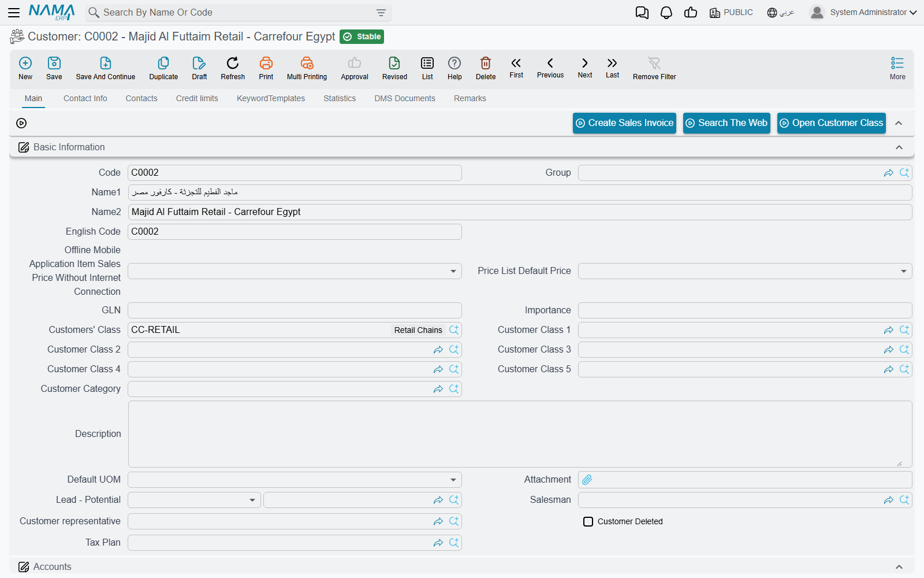Image resolution: width=924 pixels, height=578 pixels.
Task: Switch to the Contacts tab
Action: (141, 98)
